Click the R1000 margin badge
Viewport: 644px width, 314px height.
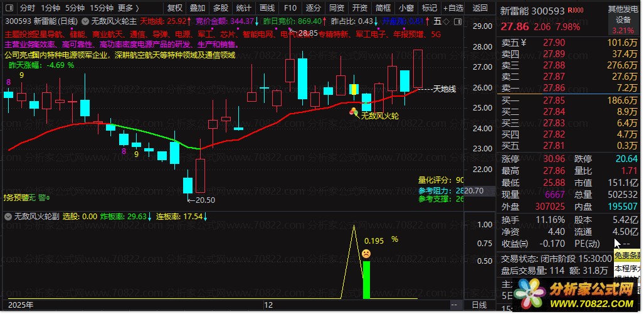click(x=575, y=10)
